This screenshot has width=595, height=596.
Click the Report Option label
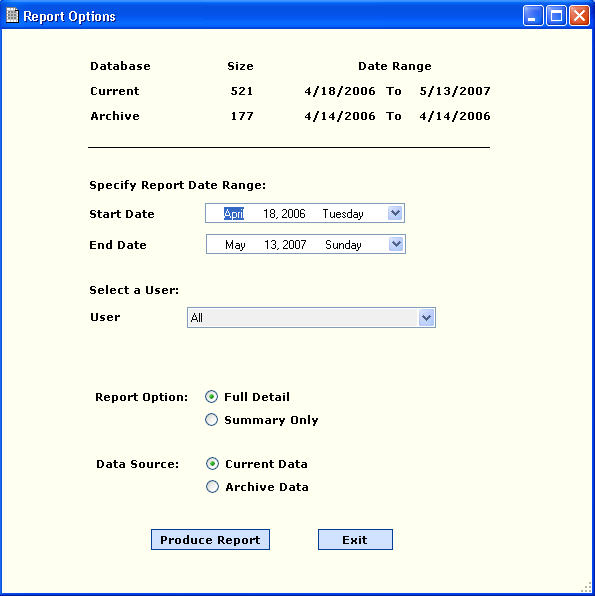[x=141, y=397]
